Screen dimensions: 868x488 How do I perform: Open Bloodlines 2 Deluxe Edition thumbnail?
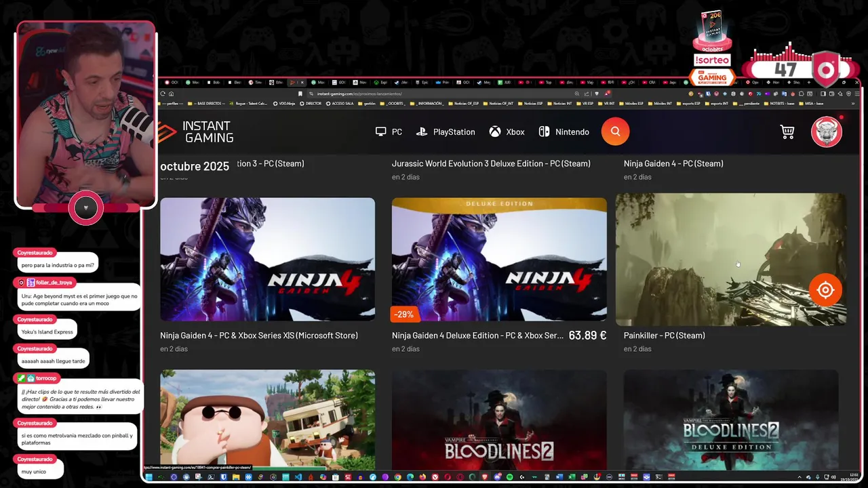coord(731,420)
